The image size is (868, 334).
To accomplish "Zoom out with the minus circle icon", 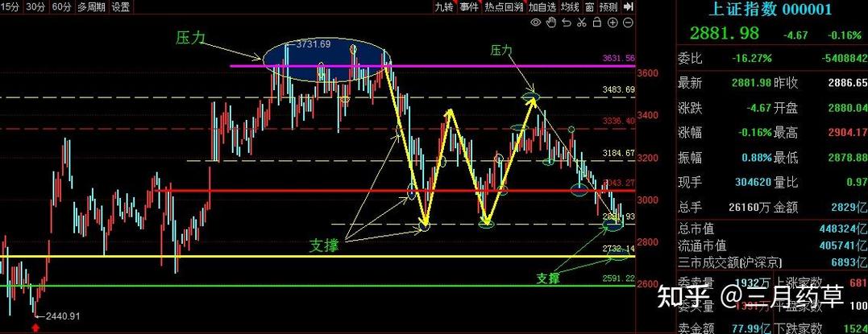I will (x=628, y=22).
